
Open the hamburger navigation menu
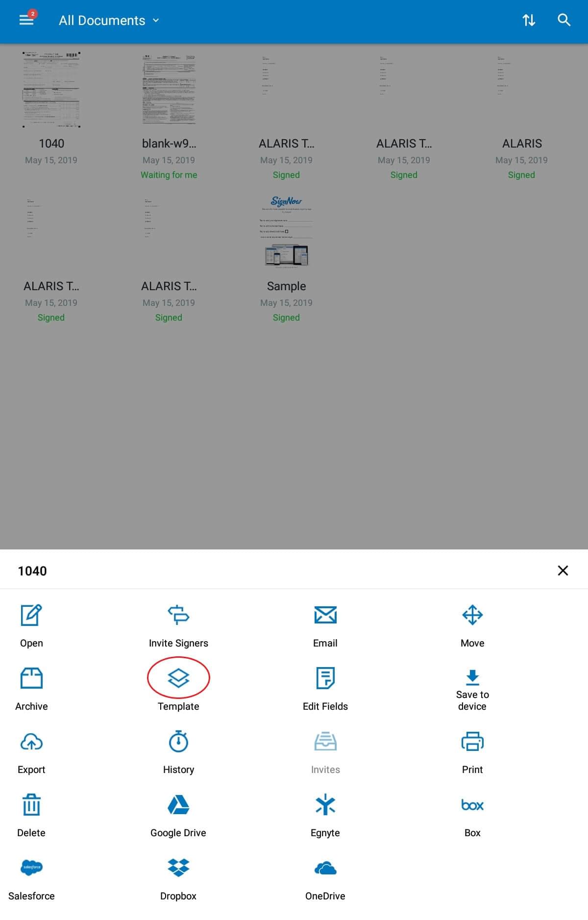pyautogui.click(x=26, y=20)
